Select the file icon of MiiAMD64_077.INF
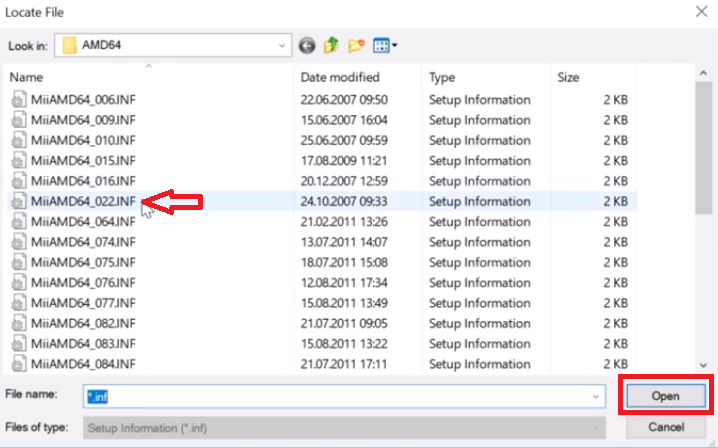The height and width of the screenshot is (448, 718). point(19,303)
